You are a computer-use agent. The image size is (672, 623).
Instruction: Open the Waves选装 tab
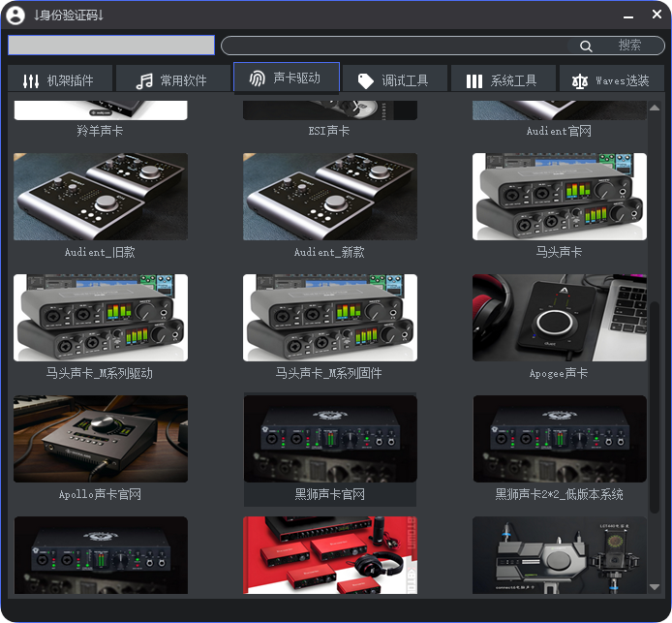point(612,78)
